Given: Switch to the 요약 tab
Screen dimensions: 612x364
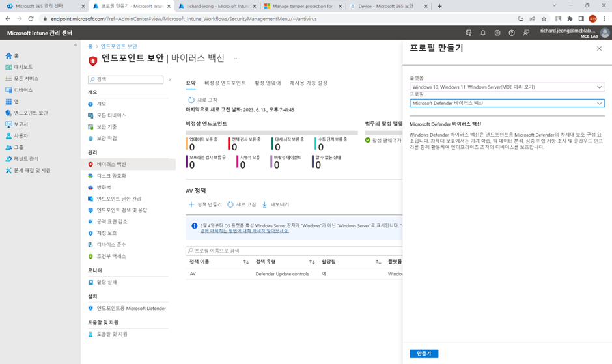Looking at the screenshot, I should (x=191, y=83).
